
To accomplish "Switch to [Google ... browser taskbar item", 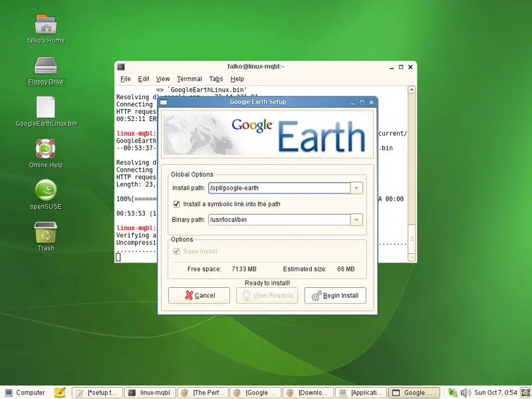I will [255, 392].
